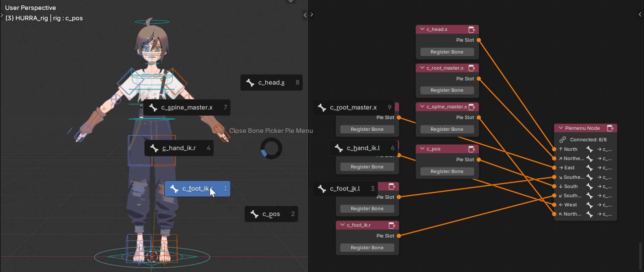Click the node icon on c_pos header
This screenshot has width=644, height=272.
472,149
